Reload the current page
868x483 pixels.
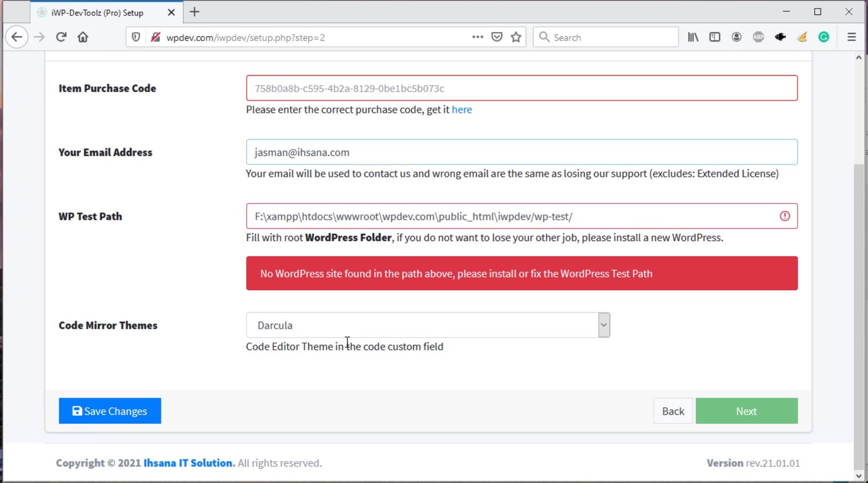coord(61,37)
